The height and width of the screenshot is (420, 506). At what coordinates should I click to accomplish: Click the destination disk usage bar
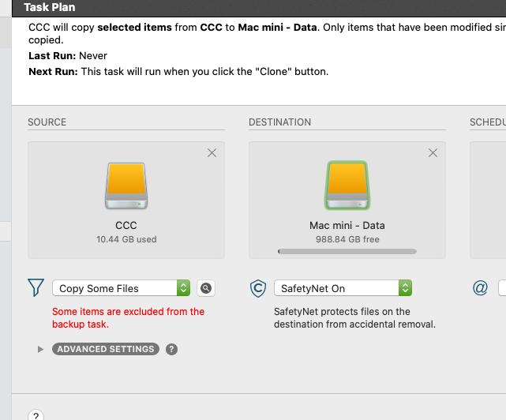click(347, 252)
